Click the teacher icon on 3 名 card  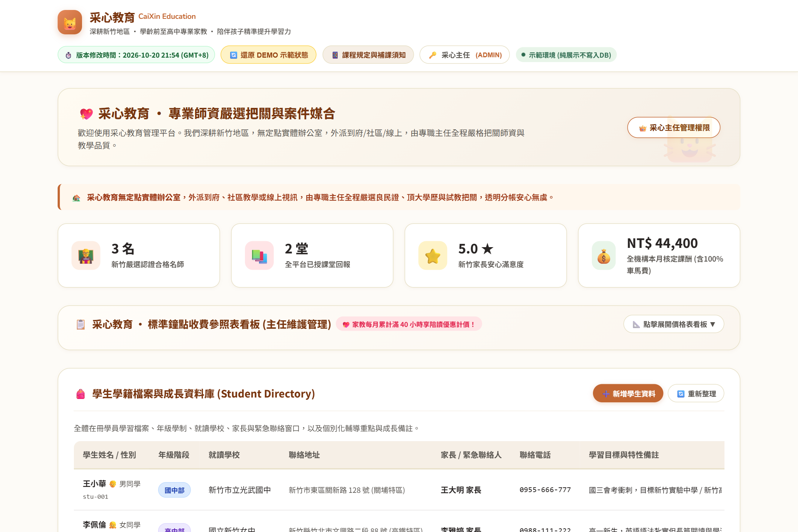click(x=86, y=255)
